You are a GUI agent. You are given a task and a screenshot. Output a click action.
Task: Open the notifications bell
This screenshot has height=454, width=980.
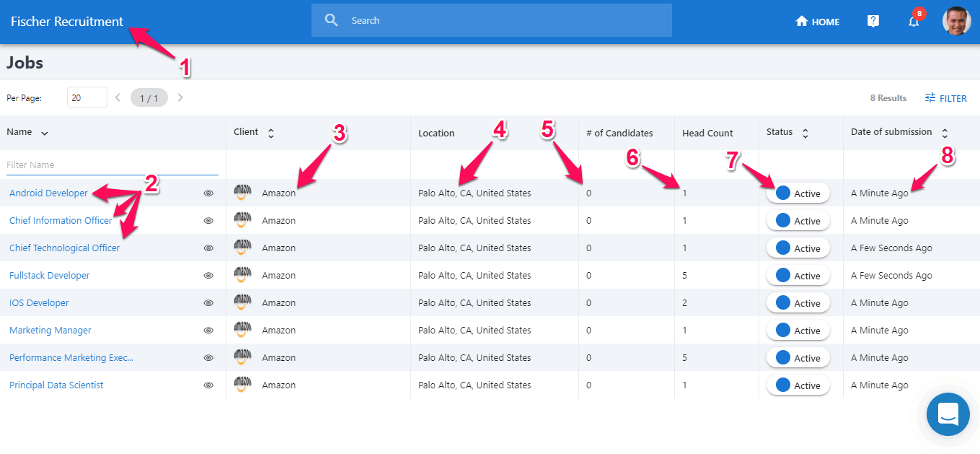pyautogui.click(x=914, y=22)
